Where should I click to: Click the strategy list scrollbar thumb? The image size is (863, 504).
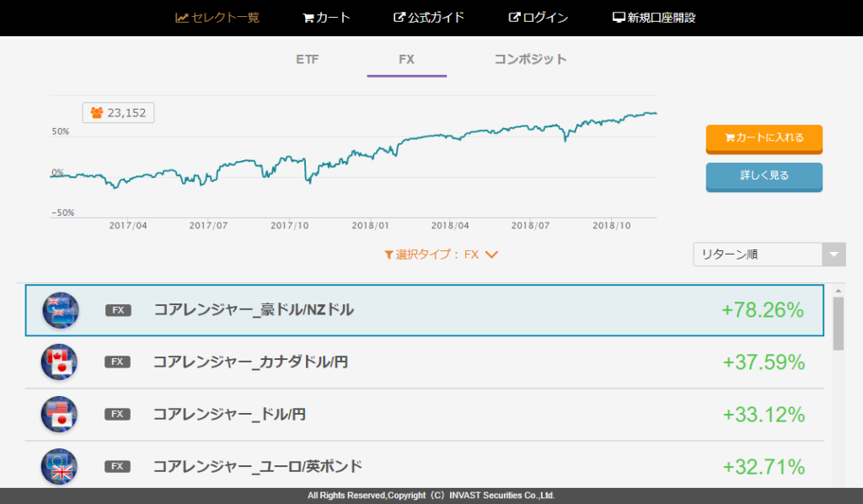pos(839,324)
